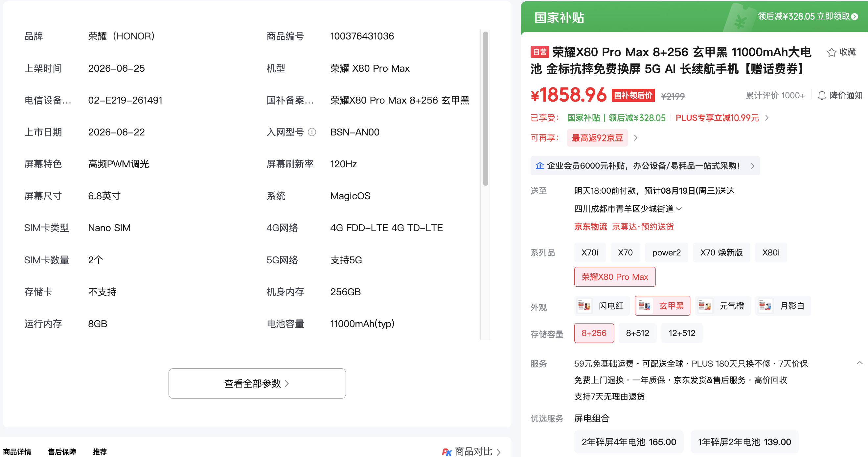The image size is (868, 457).
Task: Select the X70 series item
Action: (x=625, y=253)
